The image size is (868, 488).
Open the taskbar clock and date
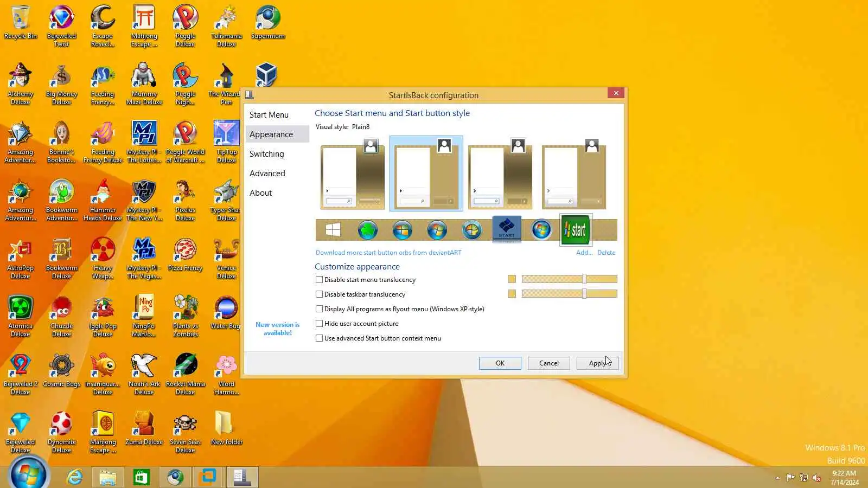click(x=845, y=478)
